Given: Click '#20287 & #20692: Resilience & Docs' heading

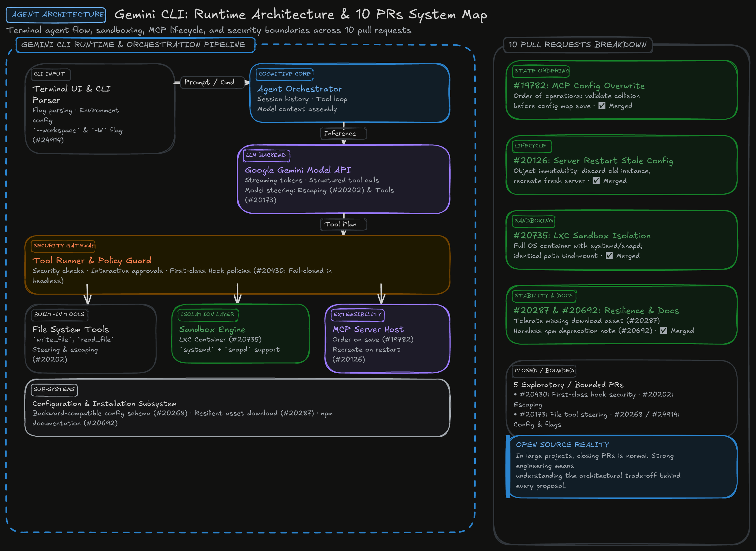Looking at the screenshot, I should [596, 311].
